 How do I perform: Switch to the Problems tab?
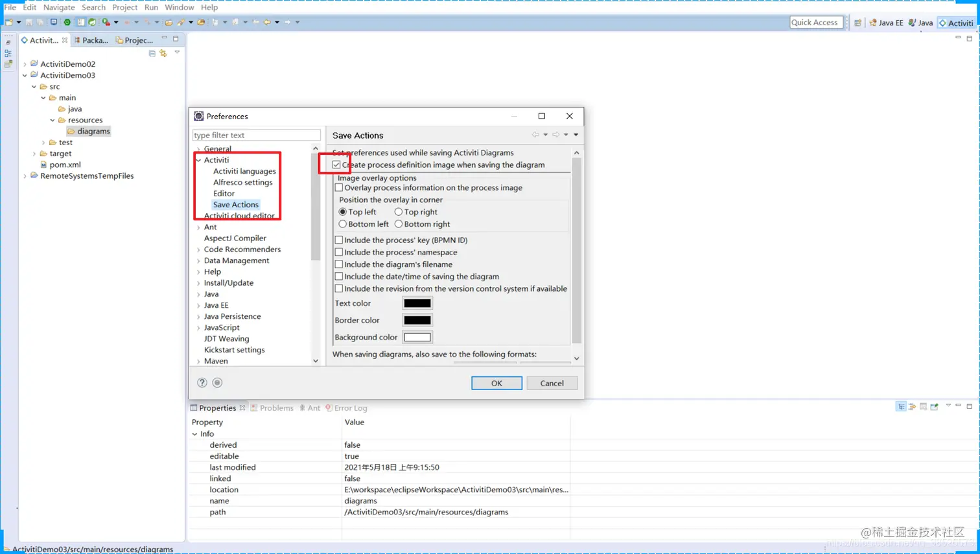(x=272, y=408)
